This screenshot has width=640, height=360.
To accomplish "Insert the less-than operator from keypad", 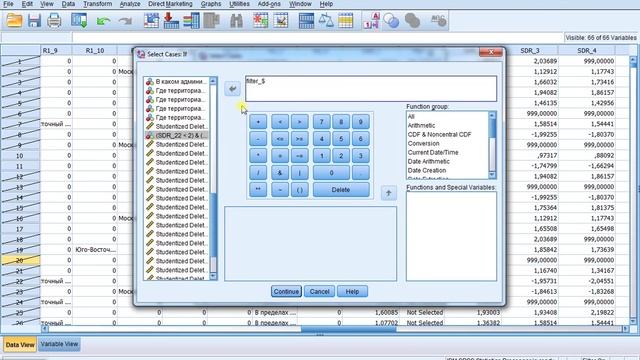I will pyautogui.click(x=280, y=122).
